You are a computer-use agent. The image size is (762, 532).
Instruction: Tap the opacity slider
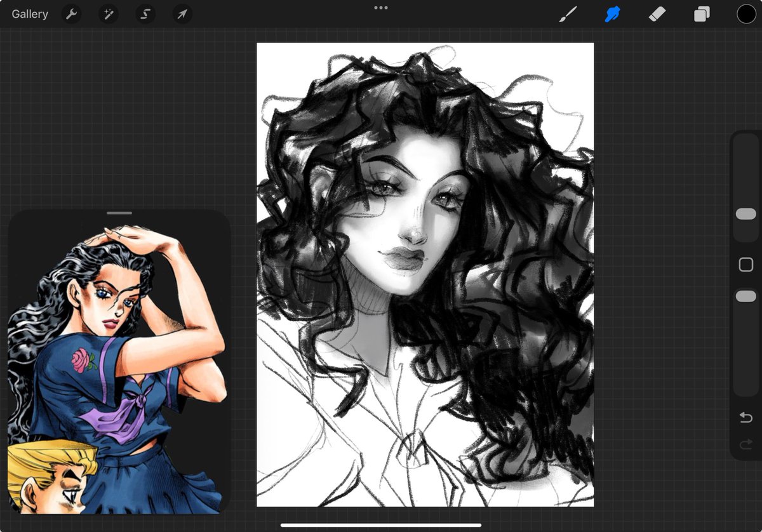click(745, 296)
